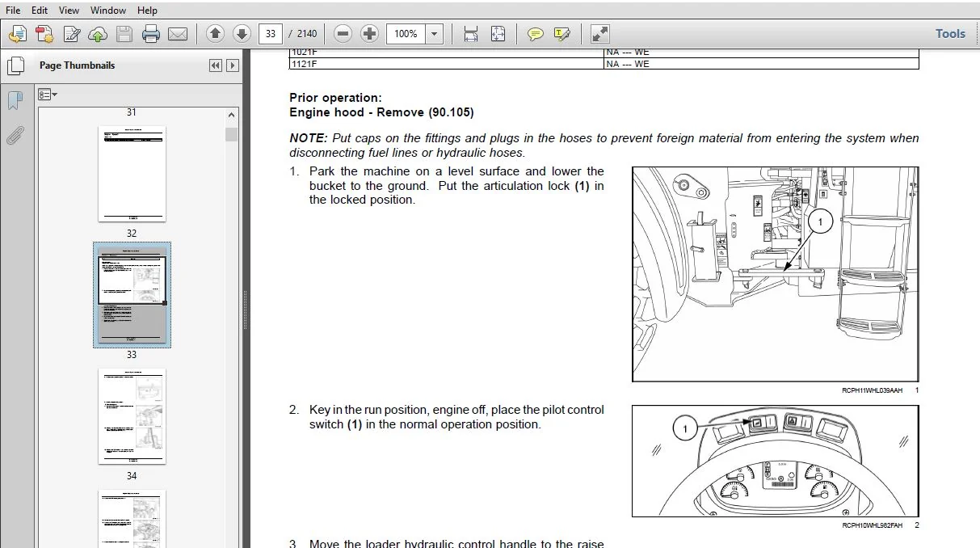Click 'Engine hood - Remove (90.105)' text
Screen dimensions: 980x548
381,112
